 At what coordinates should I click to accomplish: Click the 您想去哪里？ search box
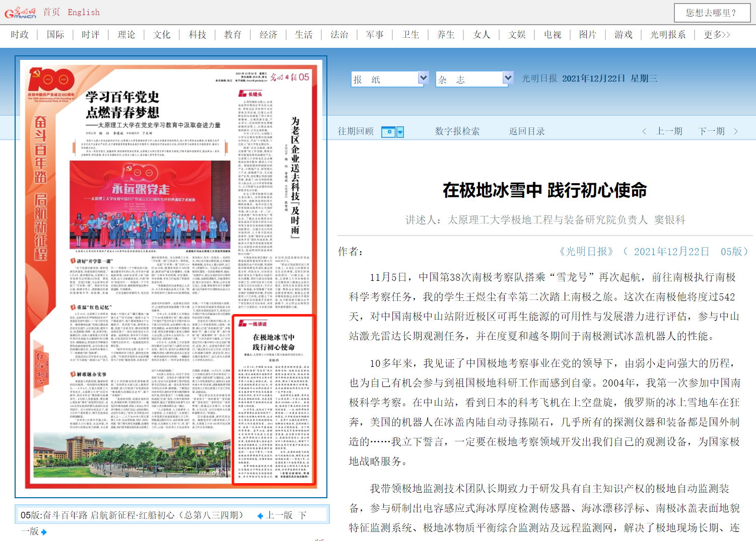pyautogui.click(x=711, y=13)
